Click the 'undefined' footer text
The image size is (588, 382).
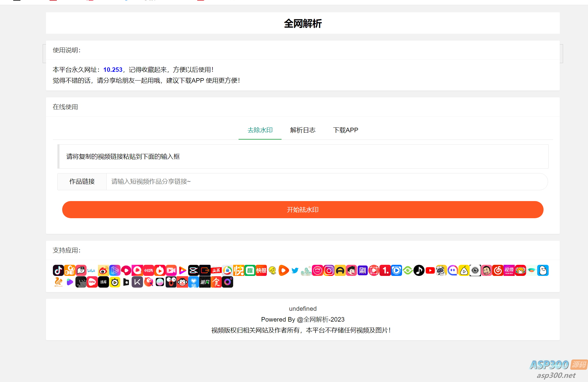pyautogui.click(x=303, y=309)
